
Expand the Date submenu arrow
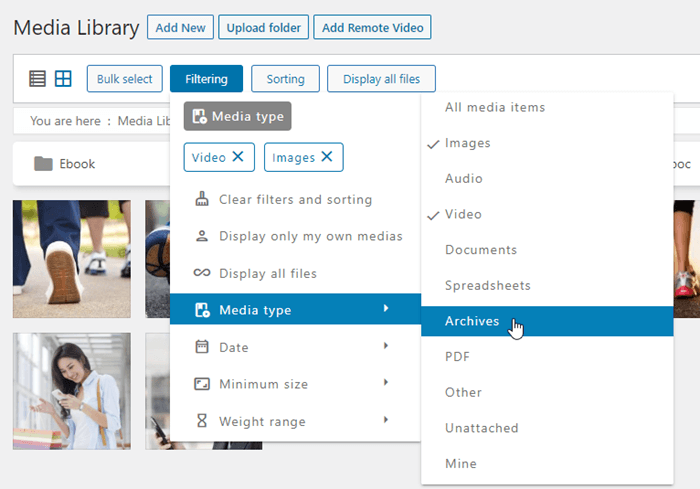tap(386, 346)
